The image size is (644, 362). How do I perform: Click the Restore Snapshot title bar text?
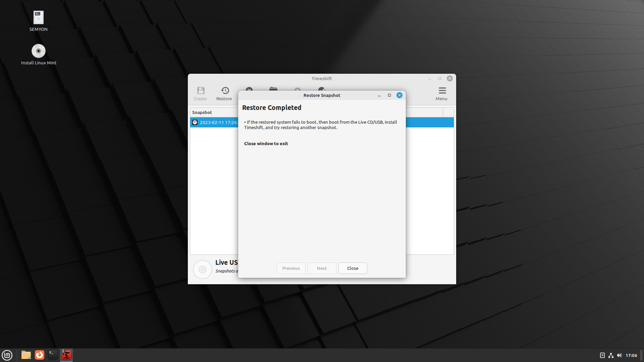tap(322, 95)
